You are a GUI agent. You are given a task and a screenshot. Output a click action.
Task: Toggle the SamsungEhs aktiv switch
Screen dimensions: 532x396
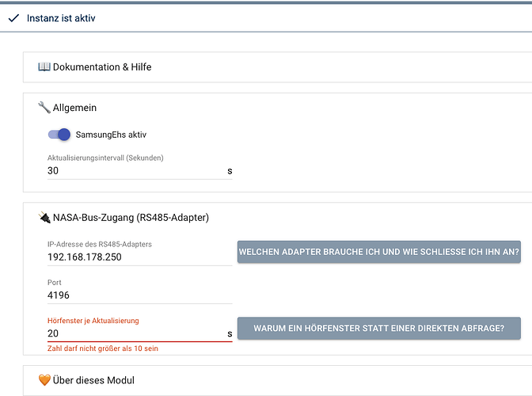(59, 135)
